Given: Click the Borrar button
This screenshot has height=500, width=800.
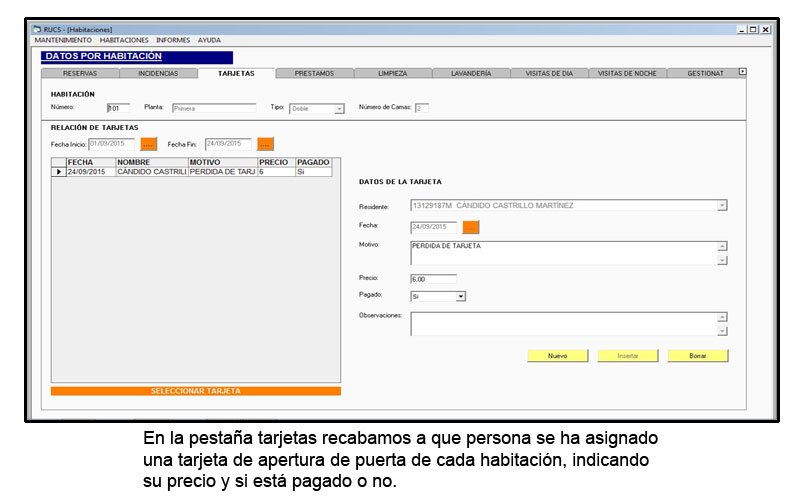Looking at the screenshot, I should [697, 356].
